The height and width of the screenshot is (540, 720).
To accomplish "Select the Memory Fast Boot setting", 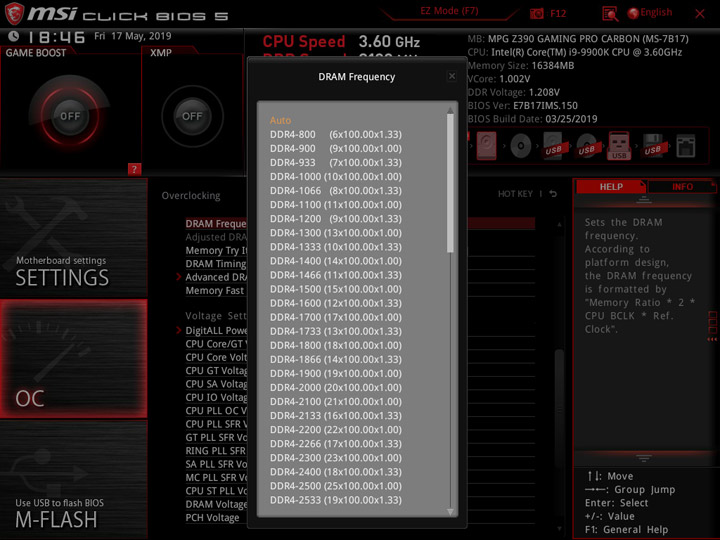I will (x=214, y=291).
